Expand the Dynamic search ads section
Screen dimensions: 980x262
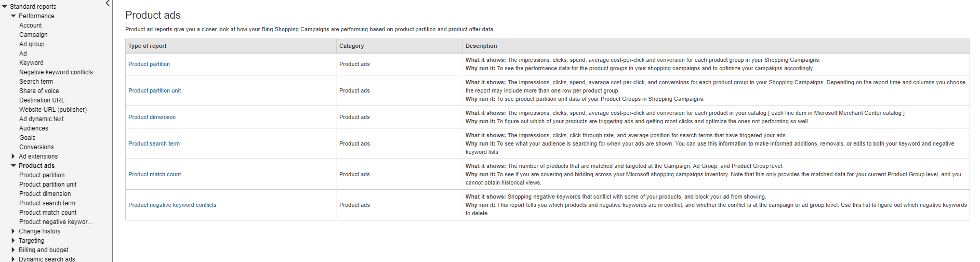14,259
